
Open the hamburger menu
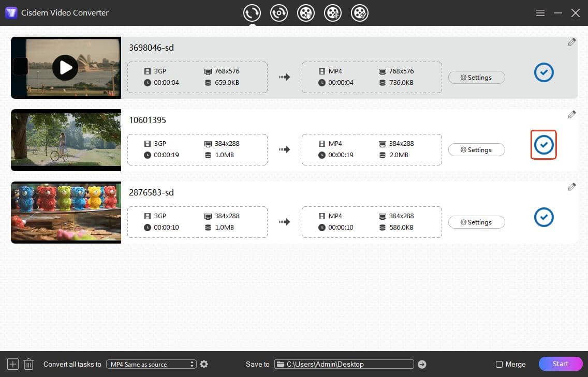540,13
